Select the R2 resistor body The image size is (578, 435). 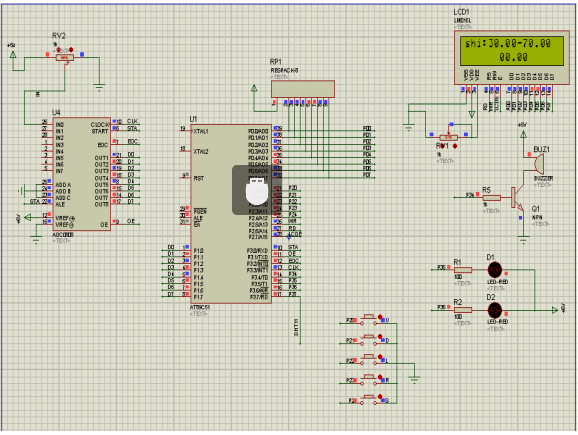463,310
